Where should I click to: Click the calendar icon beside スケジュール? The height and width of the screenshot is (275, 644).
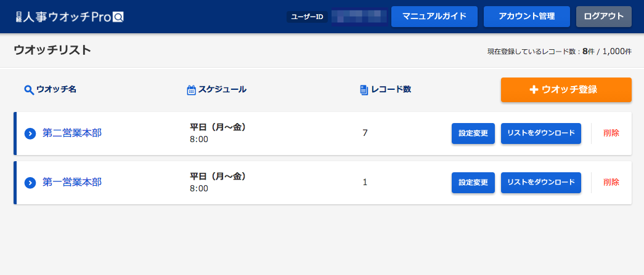(x=191, y=90)
